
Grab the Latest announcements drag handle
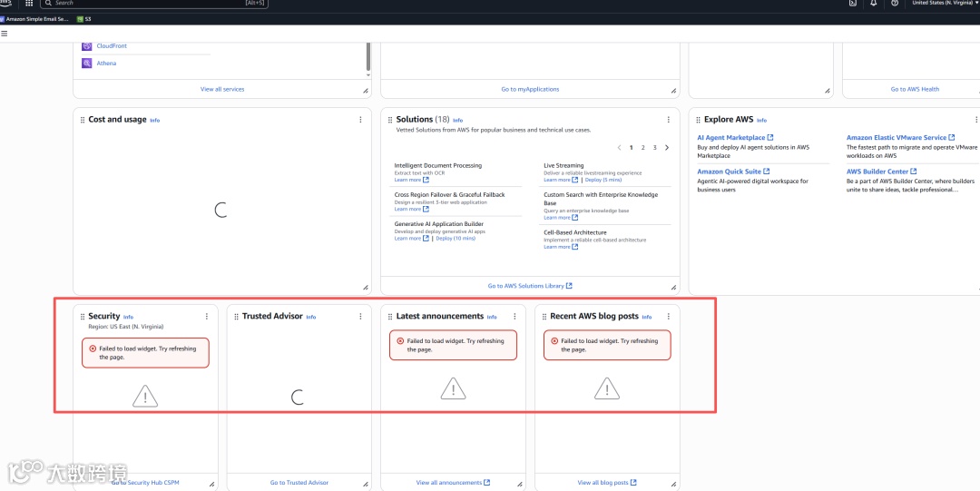[390, 317]
